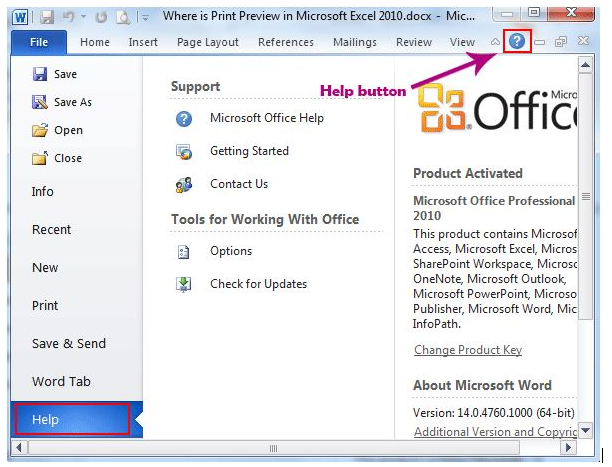Choose Save As from the File menu
Image resolution: width=612 pixels, height=467 pixels.
click(x=62, y=102)
